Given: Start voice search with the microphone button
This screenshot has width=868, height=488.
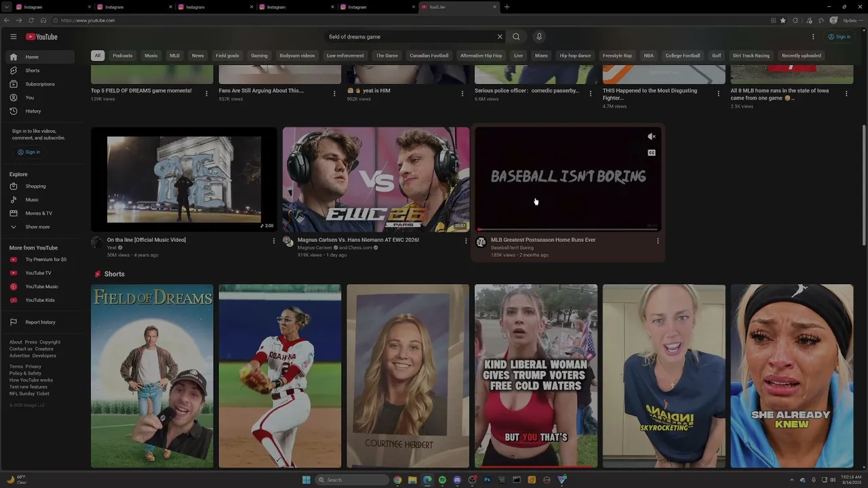Looking at the screenshot, I should [539, 37].
